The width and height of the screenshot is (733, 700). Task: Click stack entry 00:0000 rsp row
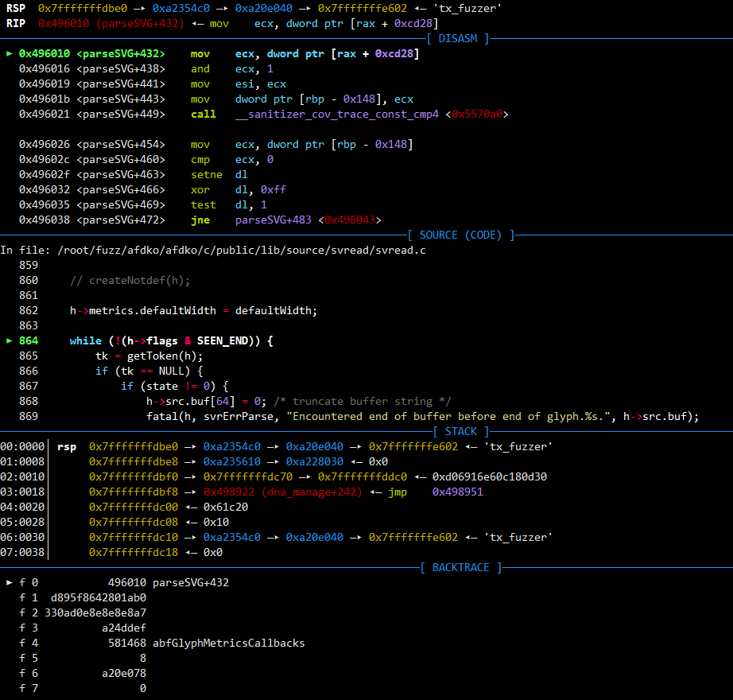pyautogui.click(x=277, y=446)
